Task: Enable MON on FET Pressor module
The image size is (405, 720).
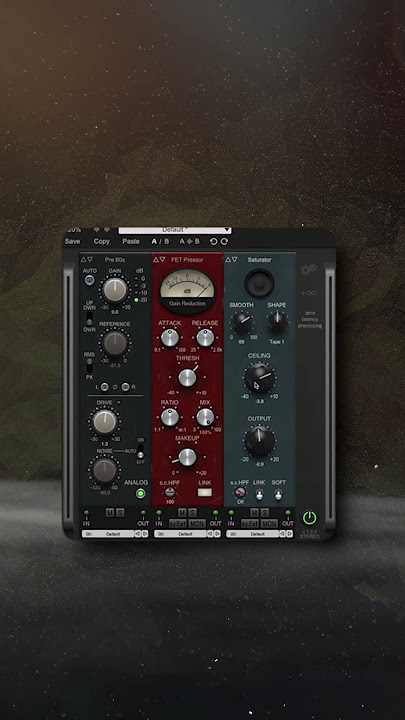Action: [x=197, y=523]
